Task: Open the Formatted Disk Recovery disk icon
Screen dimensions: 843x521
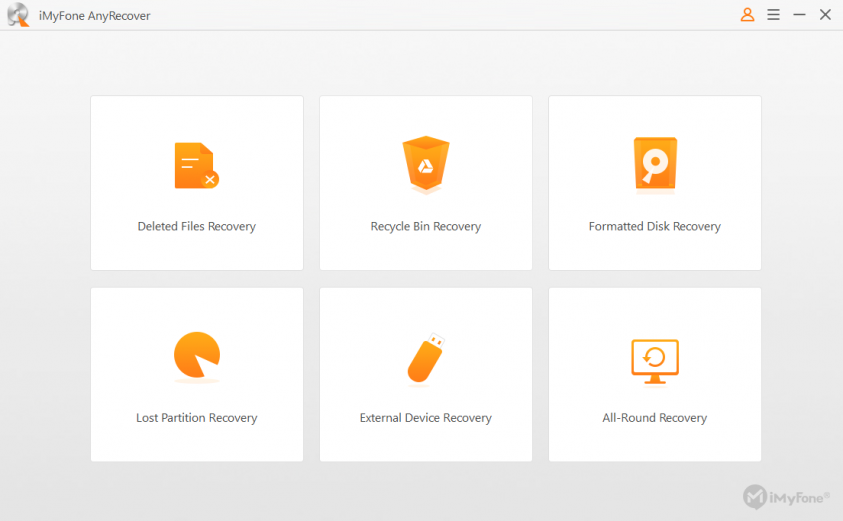Action: click(655, 164)
